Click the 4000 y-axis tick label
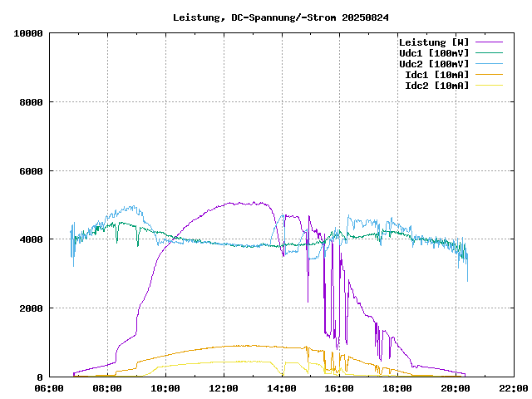Viewport: 532px width, 399px height. coord(32,239)
